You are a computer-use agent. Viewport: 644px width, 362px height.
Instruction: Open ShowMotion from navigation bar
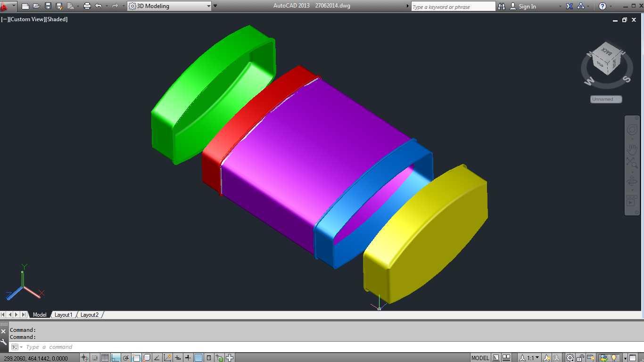coord(632,202)
